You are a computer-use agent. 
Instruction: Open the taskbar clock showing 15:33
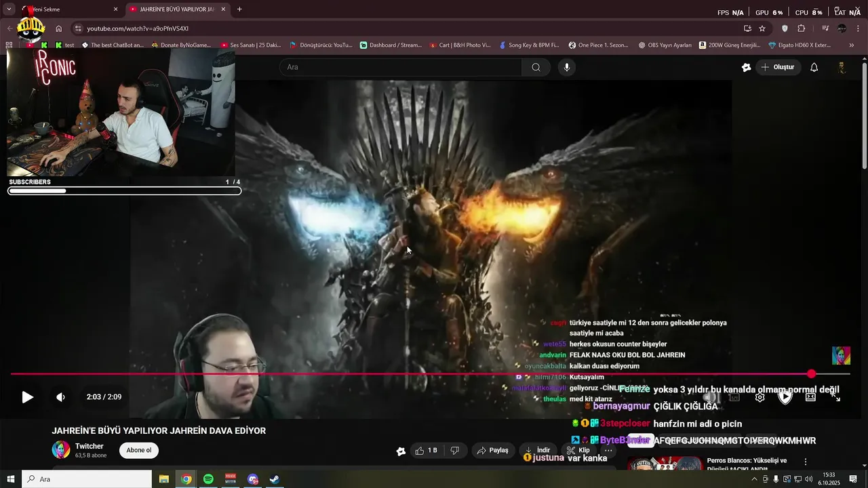(829, 479)
